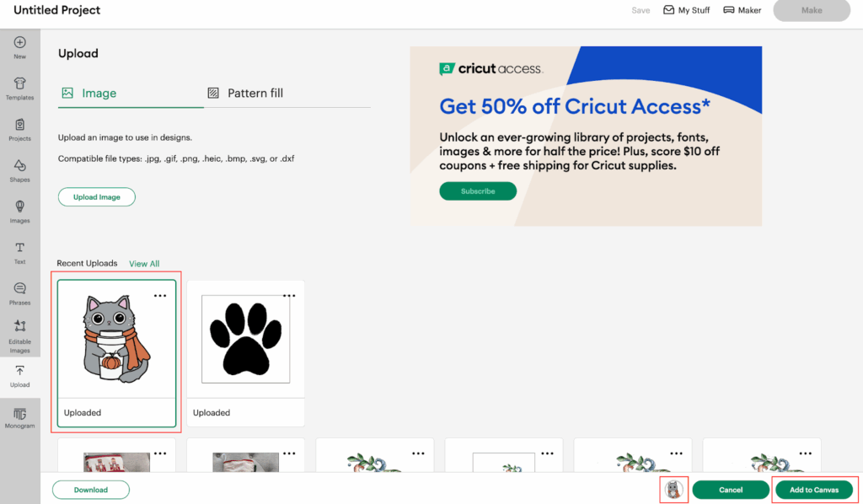Click the New project icon in sidebar

[x=19, y=43]
